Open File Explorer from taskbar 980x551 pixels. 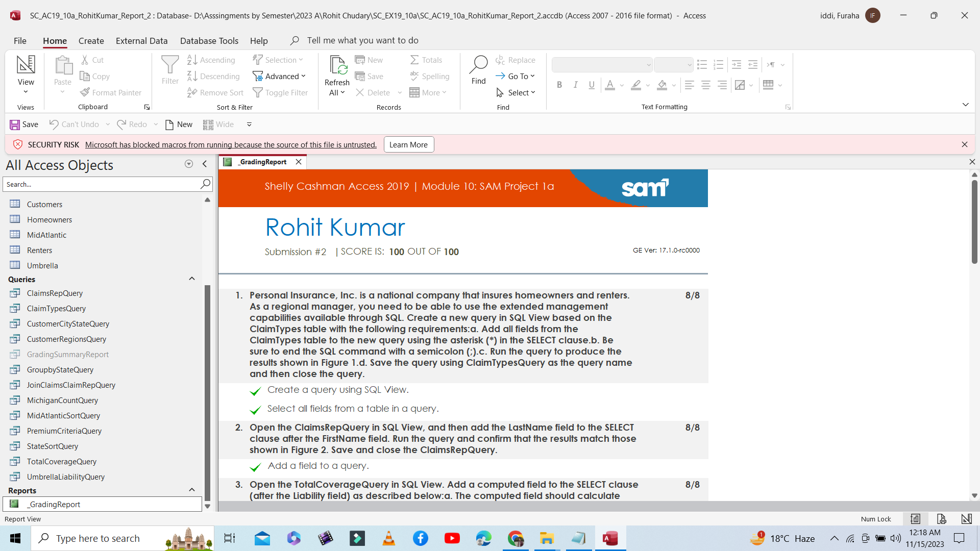pyautogui.click(x=547, y=538)
